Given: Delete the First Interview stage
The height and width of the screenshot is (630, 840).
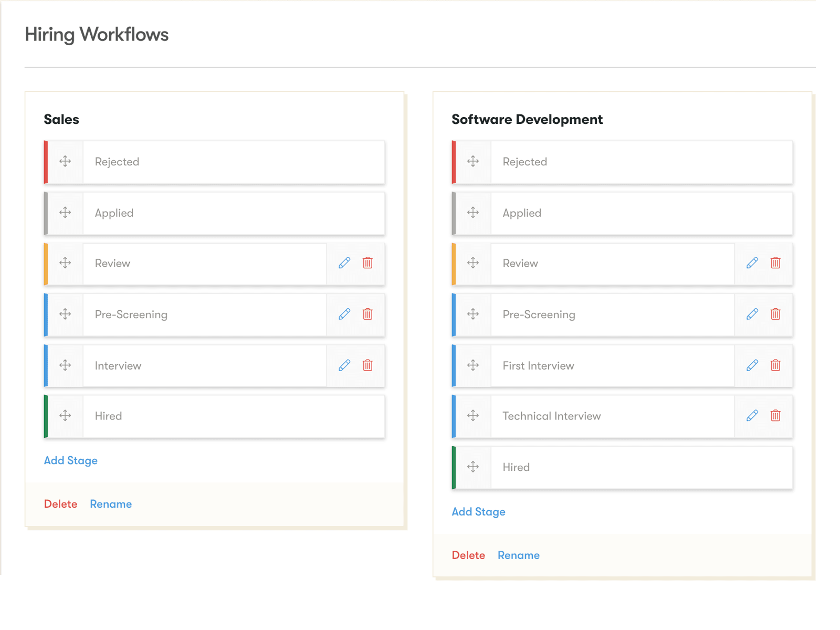Looking at the screenshot, I should coord(776,365).
